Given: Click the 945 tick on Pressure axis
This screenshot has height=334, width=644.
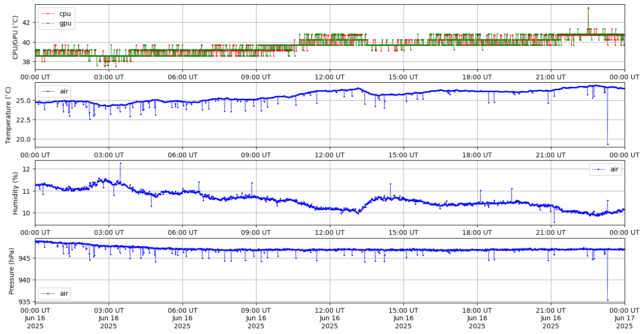Looking at the screenshot, I should click(25, 258).
